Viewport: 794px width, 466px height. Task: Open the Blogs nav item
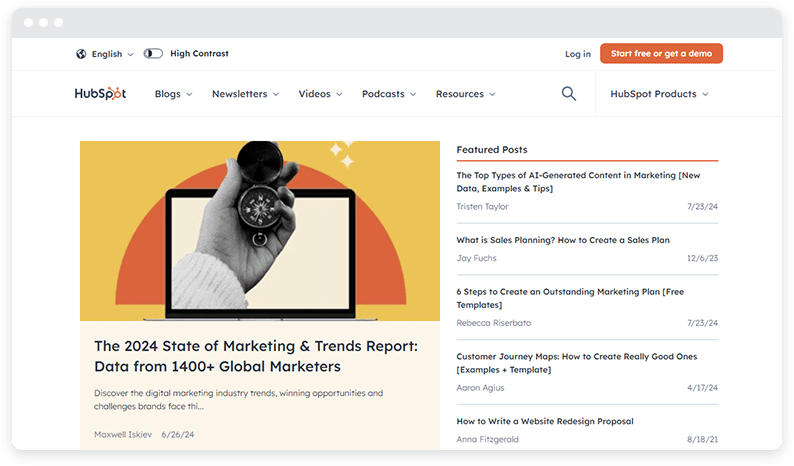168,94
